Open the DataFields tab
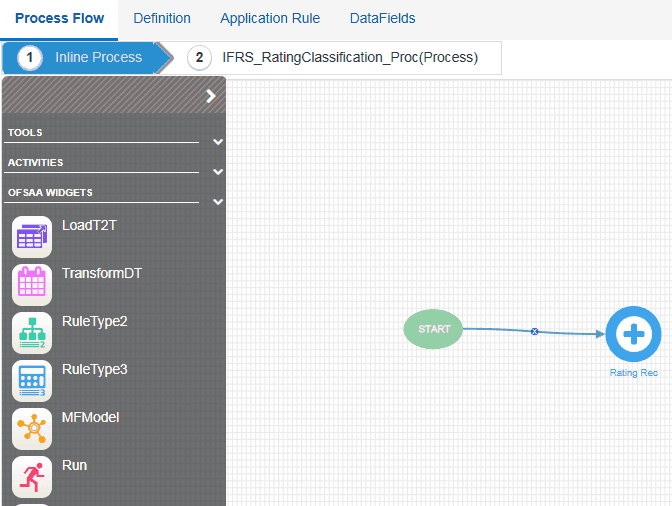This screenshot has width=672, height=506. tap(382, 18)
